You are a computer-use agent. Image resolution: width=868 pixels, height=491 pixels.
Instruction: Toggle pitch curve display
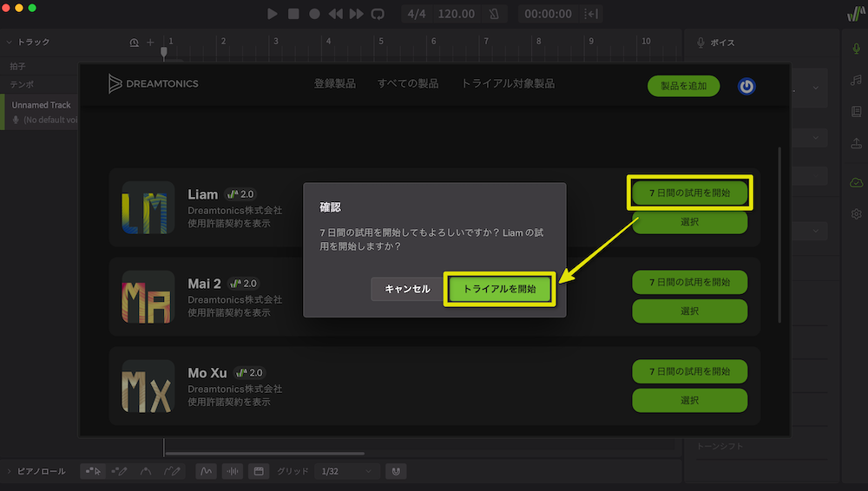point(206,471)
